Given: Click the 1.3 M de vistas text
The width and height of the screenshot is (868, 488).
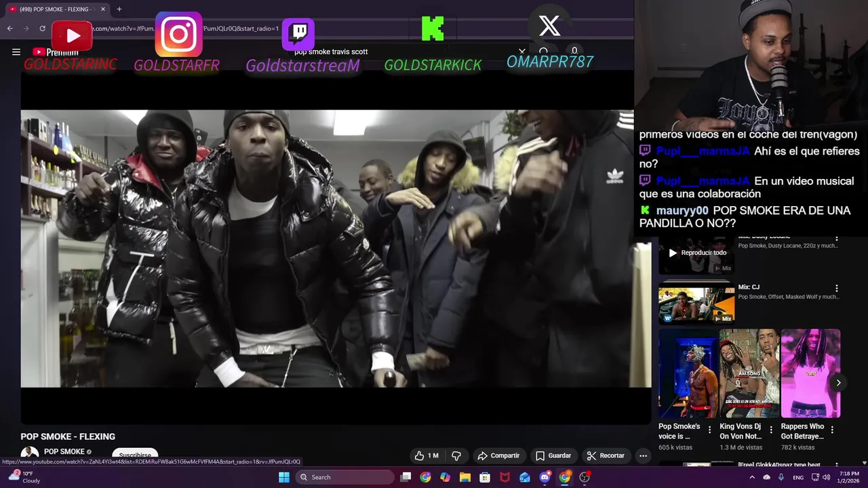Looking at the screenshot, I should click(x=741, y=447).
